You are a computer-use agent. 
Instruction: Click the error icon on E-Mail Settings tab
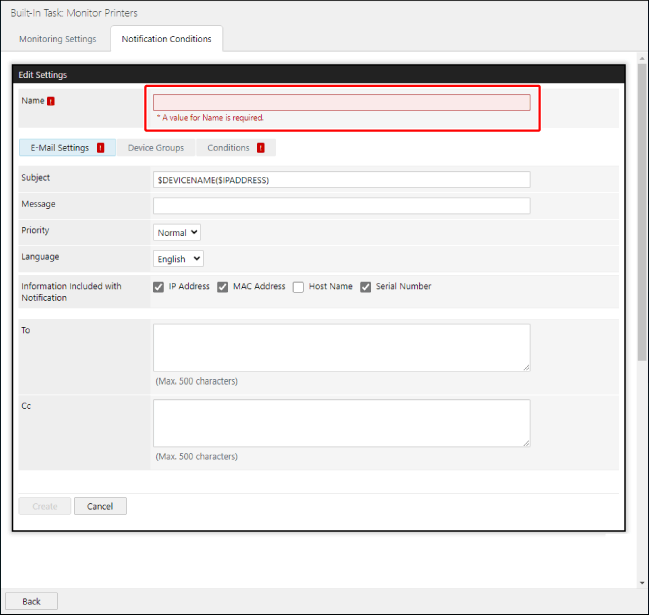[x=100, y=148]
